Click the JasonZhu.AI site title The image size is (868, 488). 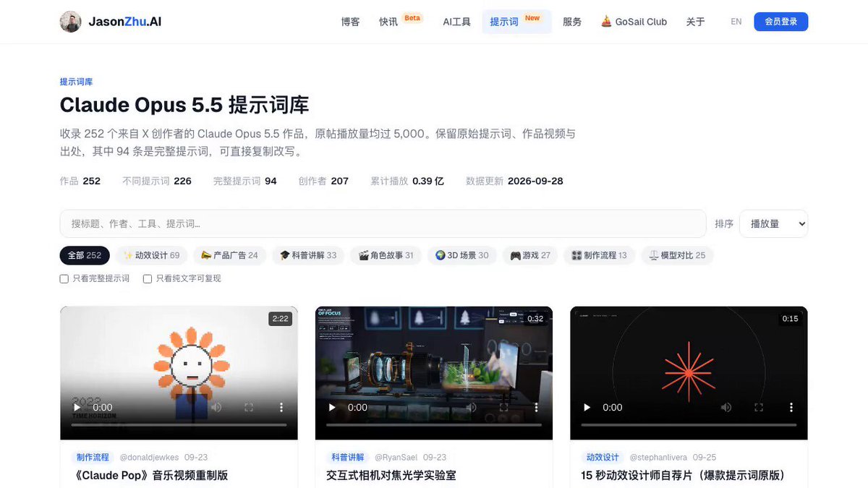pyautogui.click(x=125, y=22)
